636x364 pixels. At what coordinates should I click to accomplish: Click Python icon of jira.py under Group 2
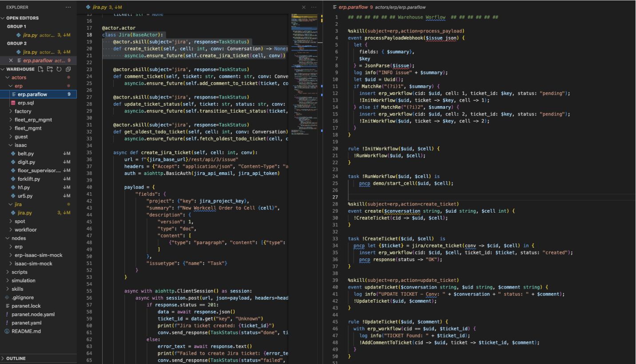(19, 52)
